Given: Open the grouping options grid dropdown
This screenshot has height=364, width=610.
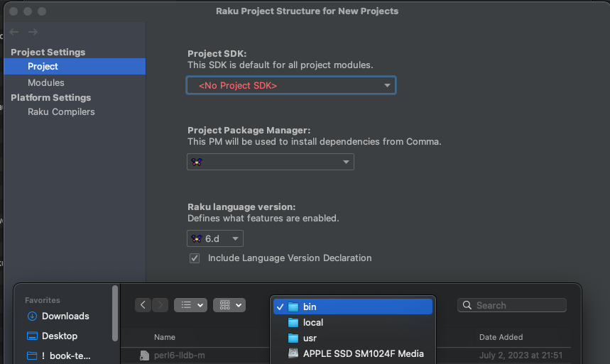Looking at the screenshot, I should [x=229, y=305].
